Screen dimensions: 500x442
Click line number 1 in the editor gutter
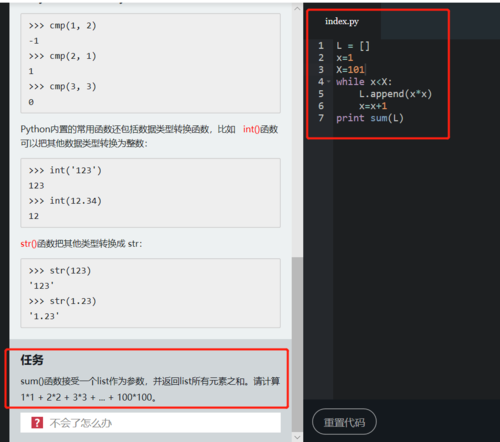click(x=321, y=46)
